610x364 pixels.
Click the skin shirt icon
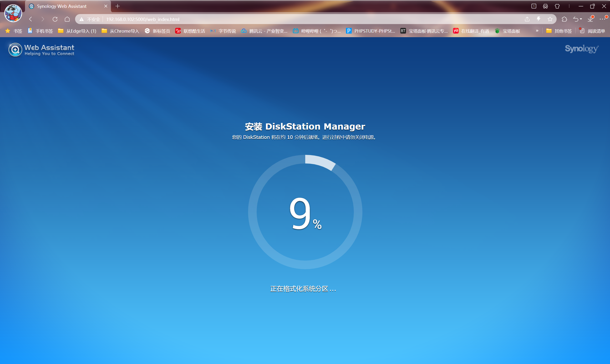tap(557, 6)
